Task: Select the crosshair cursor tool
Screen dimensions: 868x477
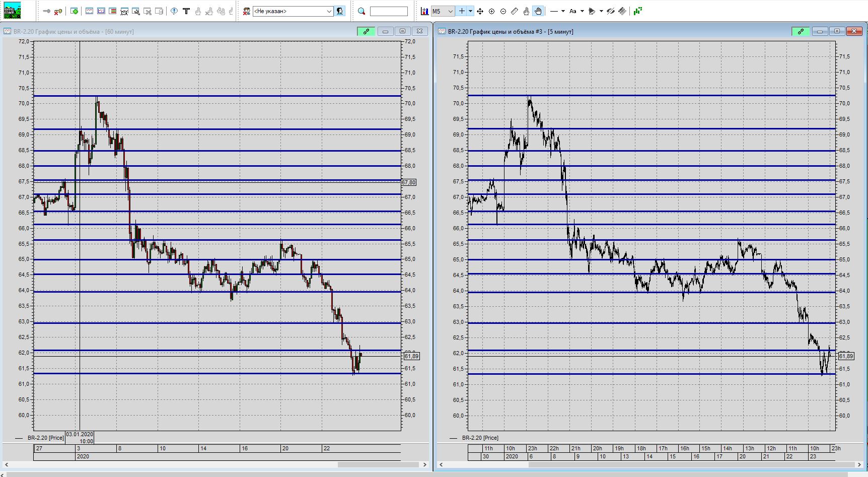Action: coord(462,11)
